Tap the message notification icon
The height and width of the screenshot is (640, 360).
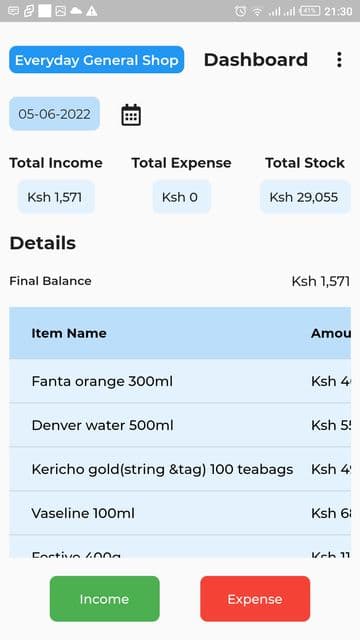point(13,11)
